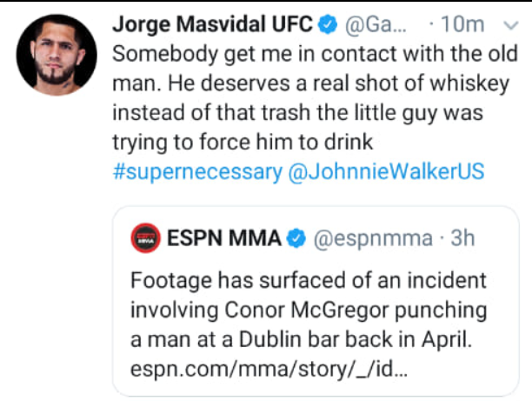Open the espn.com/mma/story link
The width and height of the screenshot is (532, 401).
tap(268, 370)
